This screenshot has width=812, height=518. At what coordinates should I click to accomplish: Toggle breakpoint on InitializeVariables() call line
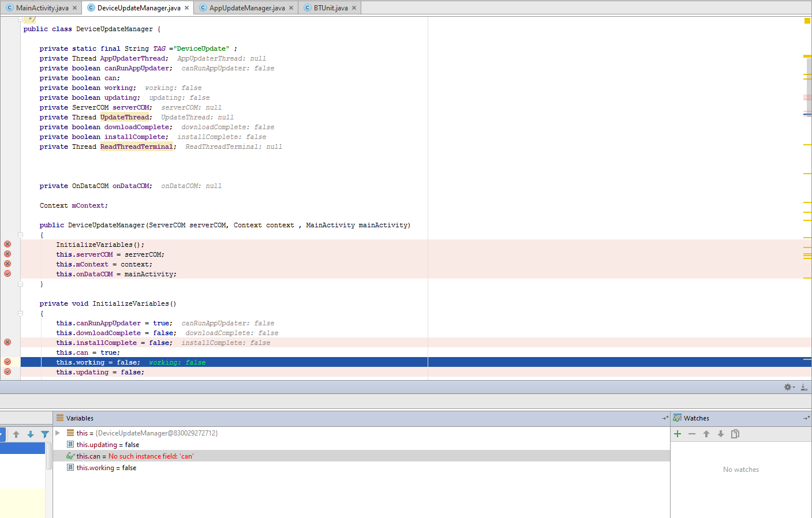[x=8, y=244]
